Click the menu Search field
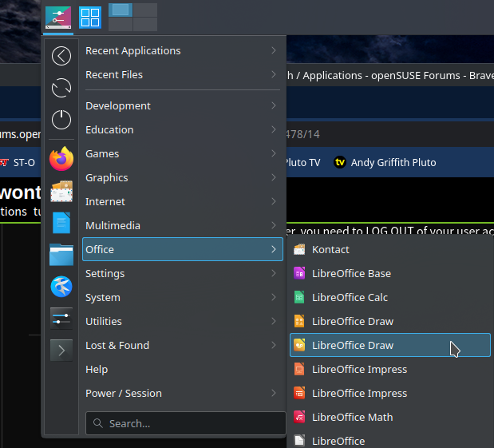Image resolution: width=494 pixels, height=448 pixels. click(x=185, y=423)
